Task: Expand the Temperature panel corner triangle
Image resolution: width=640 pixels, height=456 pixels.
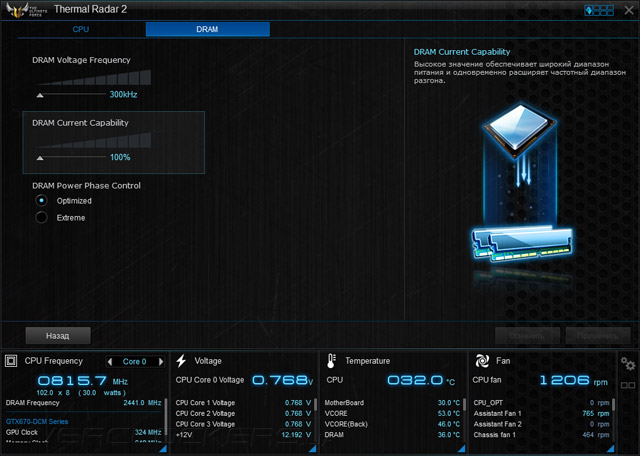Action: point(461,449)
